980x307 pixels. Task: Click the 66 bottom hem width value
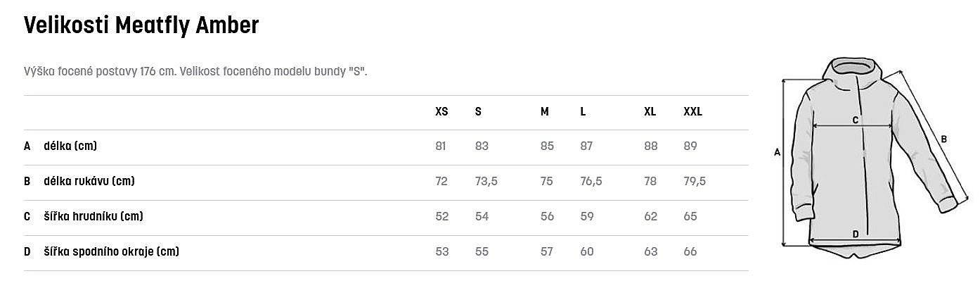pos(690,252)
